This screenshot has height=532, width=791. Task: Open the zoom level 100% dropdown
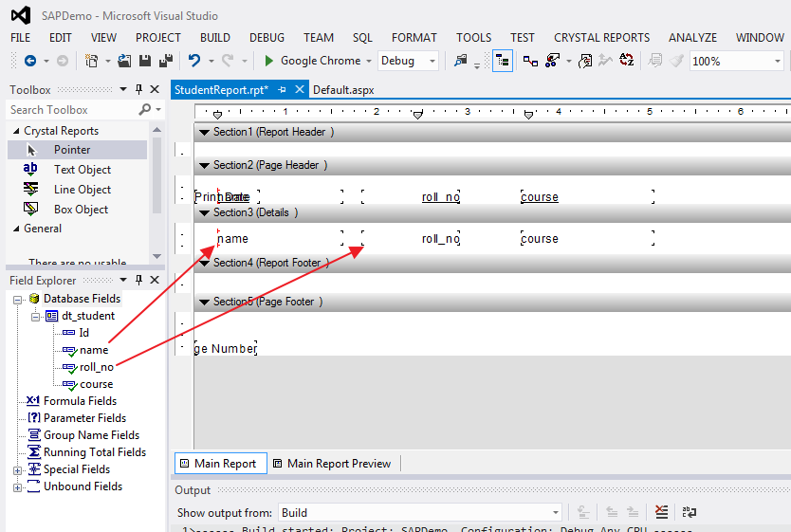pyautogui.click(x=778, y=62)
